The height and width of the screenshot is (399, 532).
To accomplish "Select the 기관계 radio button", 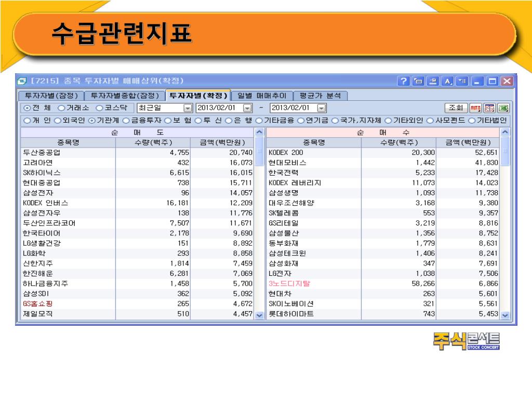I will [x=91, y=121].
